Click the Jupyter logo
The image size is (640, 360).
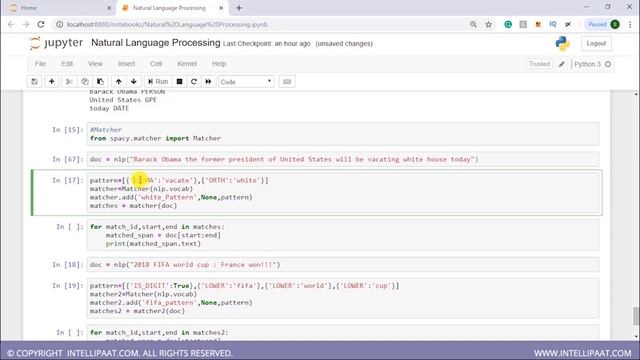[x=56, y=43]
